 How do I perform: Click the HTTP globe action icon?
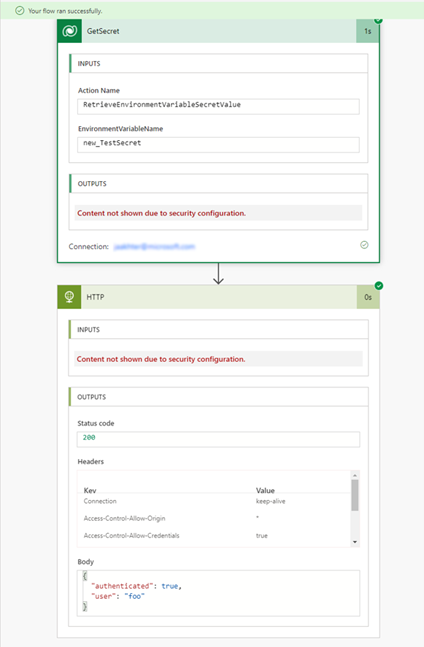click(69, 297)
